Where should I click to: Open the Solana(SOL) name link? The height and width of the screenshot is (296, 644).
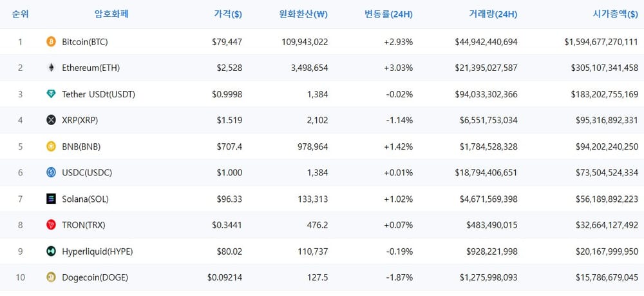tap(86, 199)
